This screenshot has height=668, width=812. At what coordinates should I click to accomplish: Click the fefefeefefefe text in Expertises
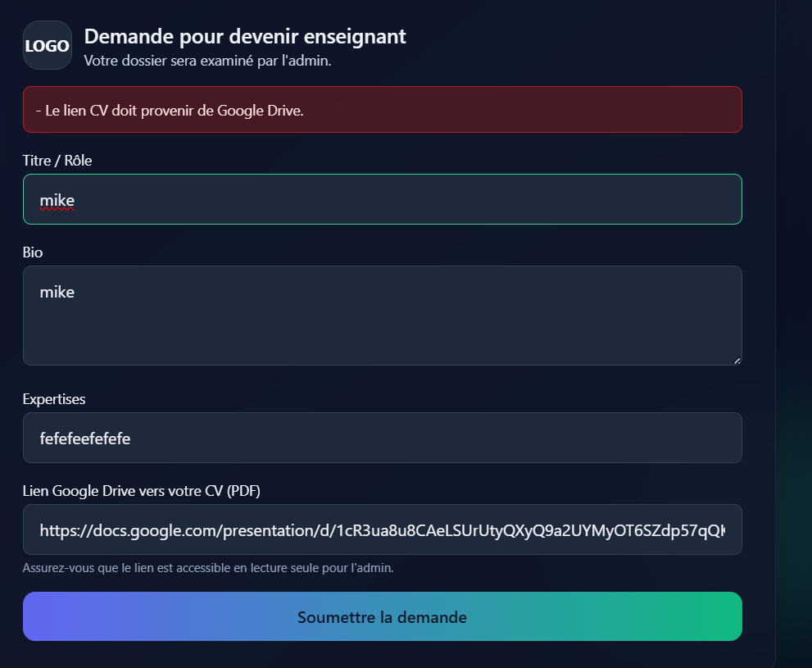85,439
